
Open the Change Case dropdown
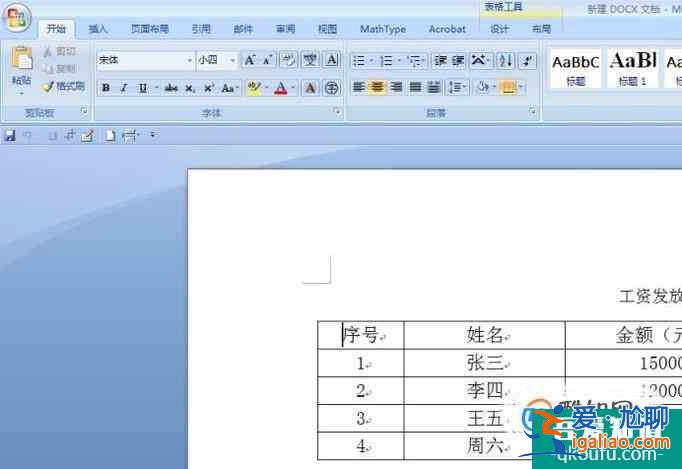(x=230, y=88)
